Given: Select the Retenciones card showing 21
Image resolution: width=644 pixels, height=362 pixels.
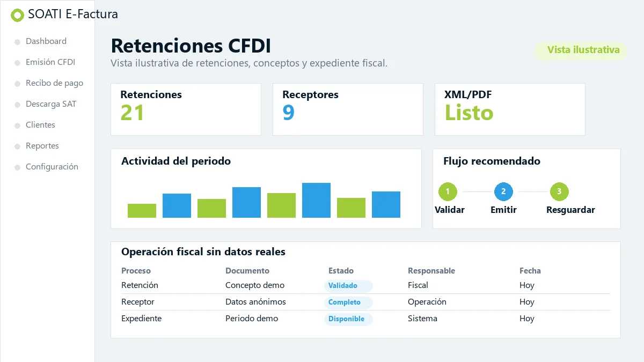Looking at the screenshot, I should 186,109.
